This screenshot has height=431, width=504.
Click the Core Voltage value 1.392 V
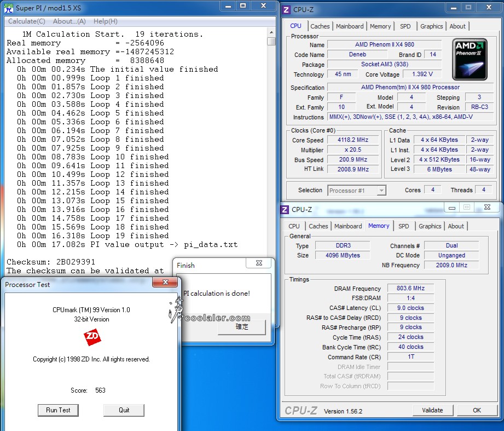422,74
